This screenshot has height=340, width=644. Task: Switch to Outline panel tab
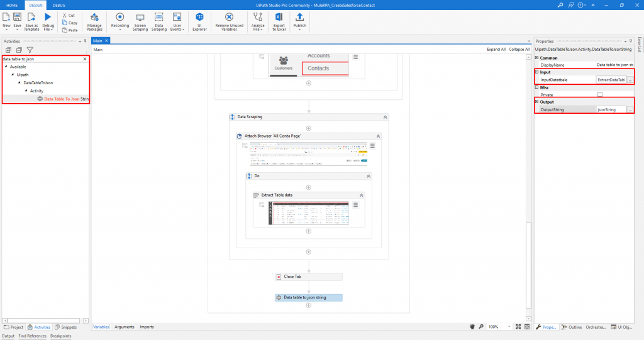[x=572, y=327]
